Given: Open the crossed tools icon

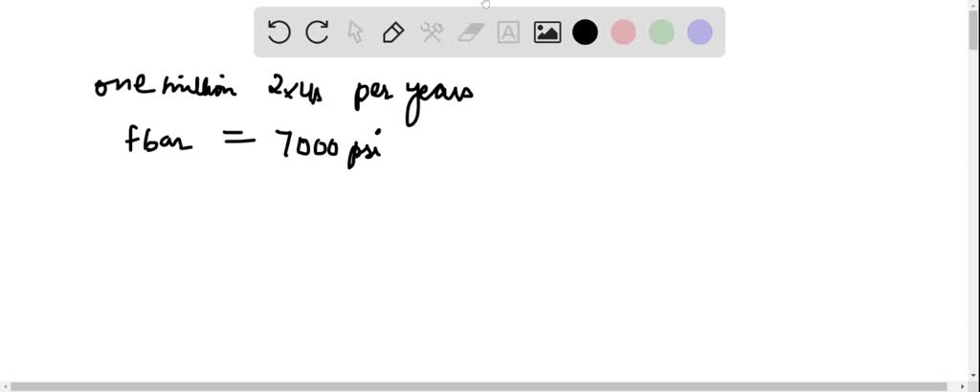Looking at the screenshot, I should point(432,33).
